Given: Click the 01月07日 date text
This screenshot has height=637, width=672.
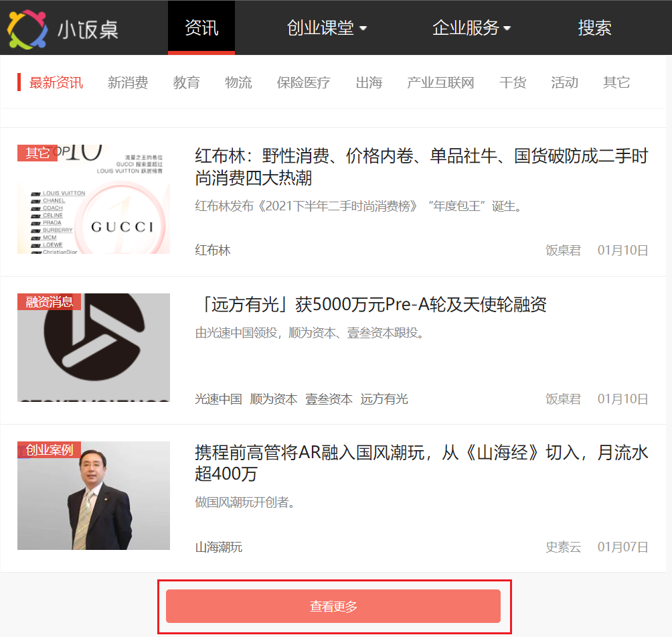Looking at the screenshot, I should [622, 547].
